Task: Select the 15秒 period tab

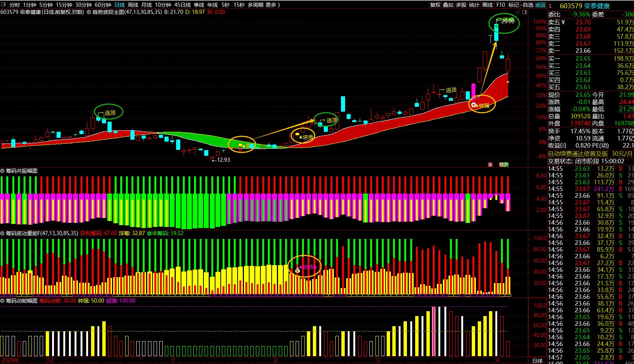Action: (x=239, y=5)
